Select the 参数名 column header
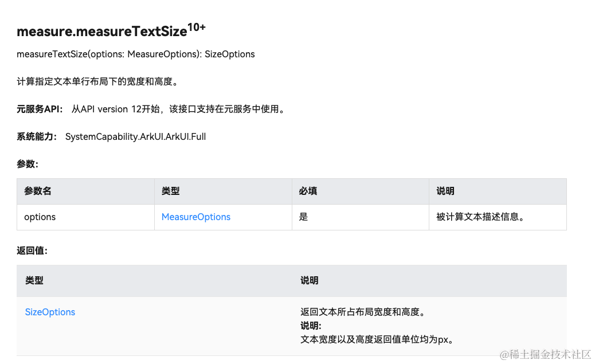This screenshot has height=364, width=595. (x=37, y=191)
